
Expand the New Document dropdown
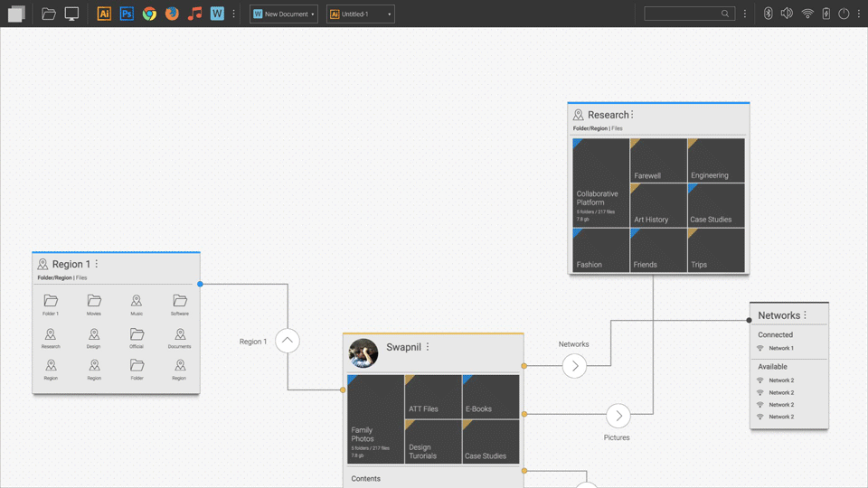[283, 14]
